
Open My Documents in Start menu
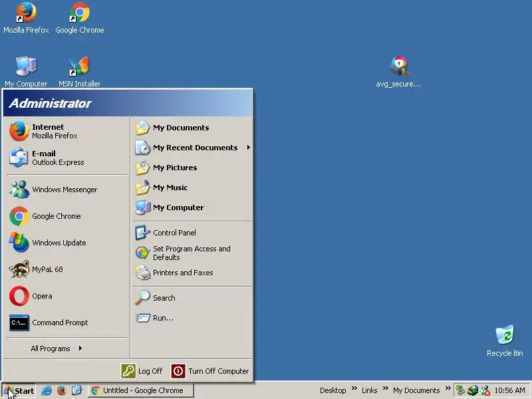(x=192, y=128)
